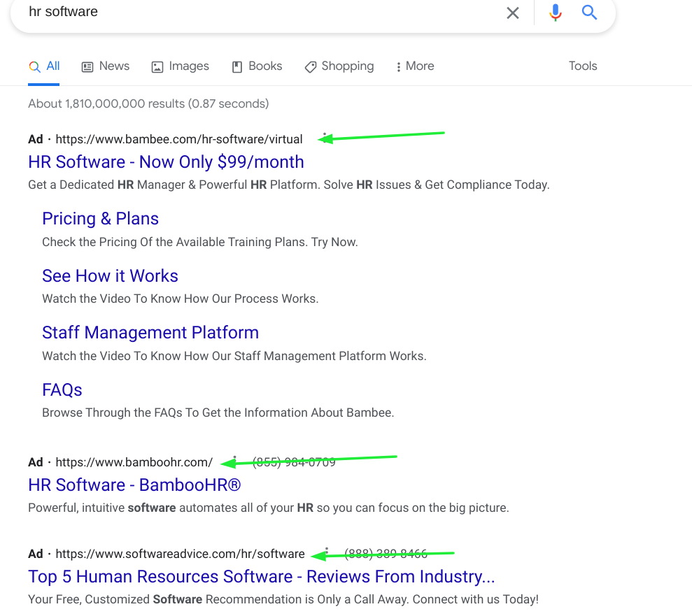Open the three-dot menu next to the Bambee ad URL
The image size is (692, 616).
click(x=323, y=138)
